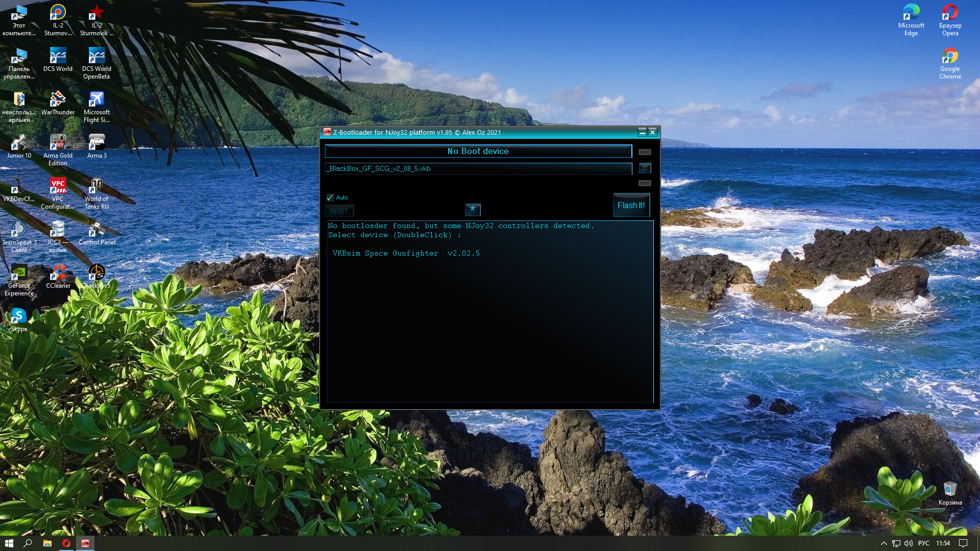Click the No Boot device status bar

click(x=478, y=151)
